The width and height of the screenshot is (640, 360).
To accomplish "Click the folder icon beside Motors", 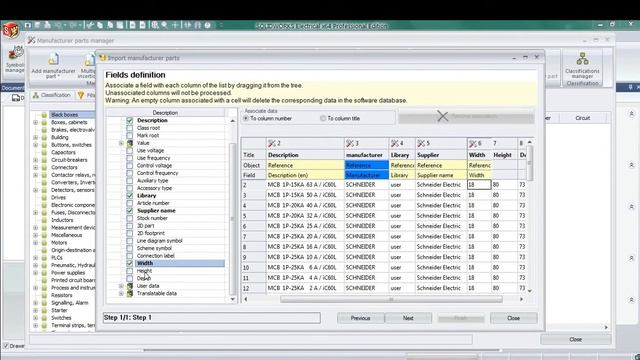I will (x=44, y=242).
